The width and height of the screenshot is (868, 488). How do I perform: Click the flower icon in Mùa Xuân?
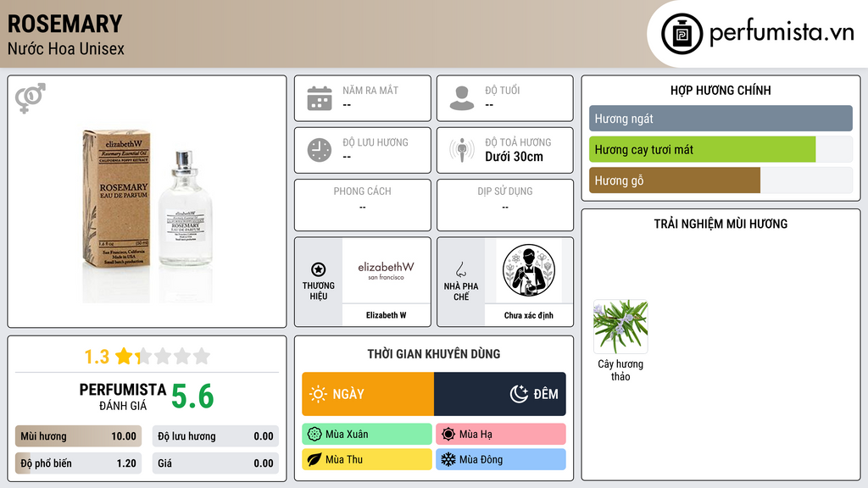[314, 435]
